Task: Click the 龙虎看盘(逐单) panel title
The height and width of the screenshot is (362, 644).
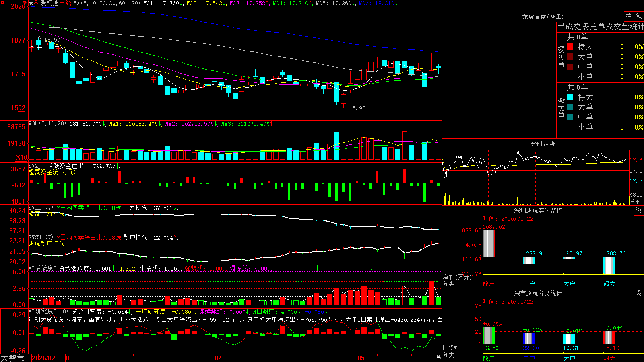Action: [x=543, y=16]
